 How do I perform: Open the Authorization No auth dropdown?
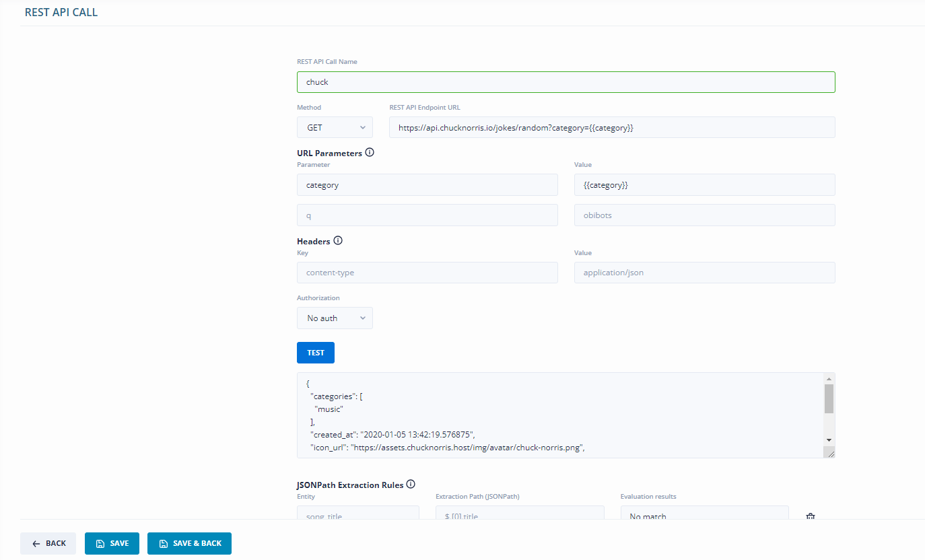coord(335,318)
